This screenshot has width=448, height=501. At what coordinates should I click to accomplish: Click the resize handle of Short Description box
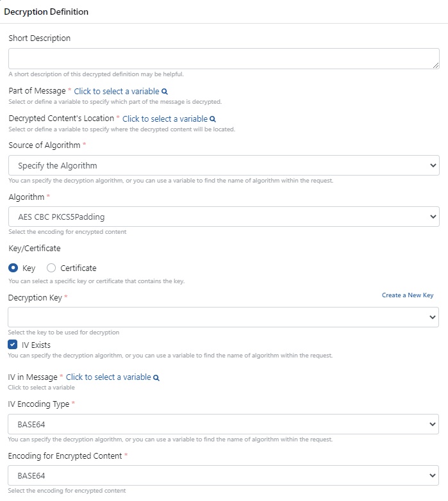coord(436,65)
